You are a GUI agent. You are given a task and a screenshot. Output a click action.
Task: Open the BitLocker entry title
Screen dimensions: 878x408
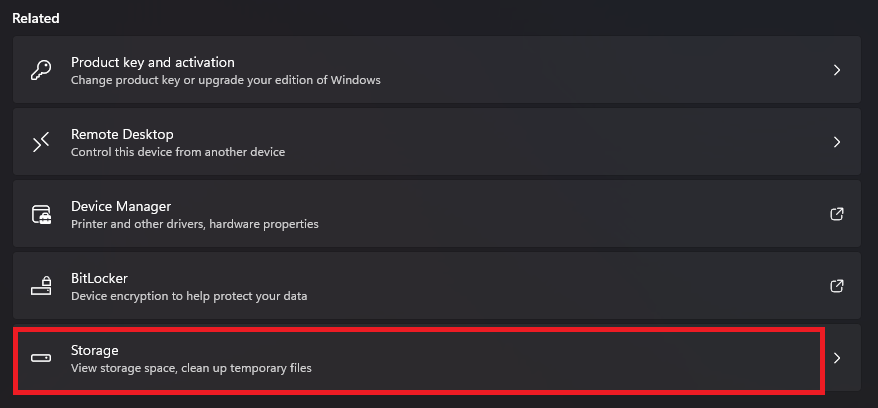coord(99,278)
